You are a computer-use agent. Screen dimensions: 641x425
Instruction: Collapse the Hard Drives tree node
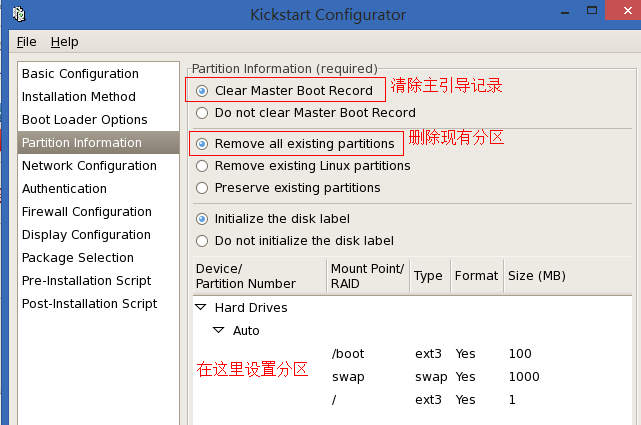point(201,308)
